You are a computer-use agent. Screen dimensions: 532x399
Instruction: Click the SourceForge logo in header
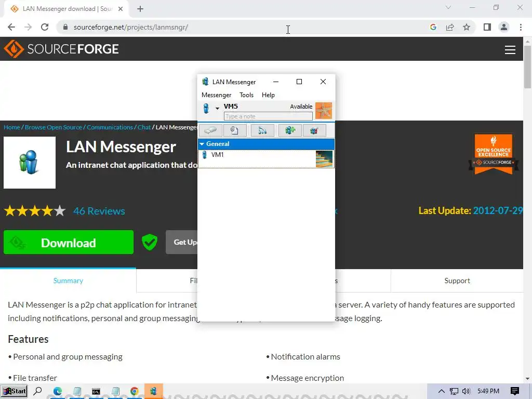point(61,49)
